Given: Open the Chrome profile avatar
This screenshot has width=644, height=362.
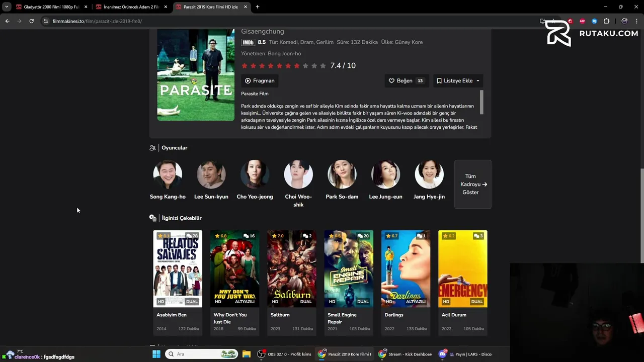Looking at the screenshot, I should point(624,21).
